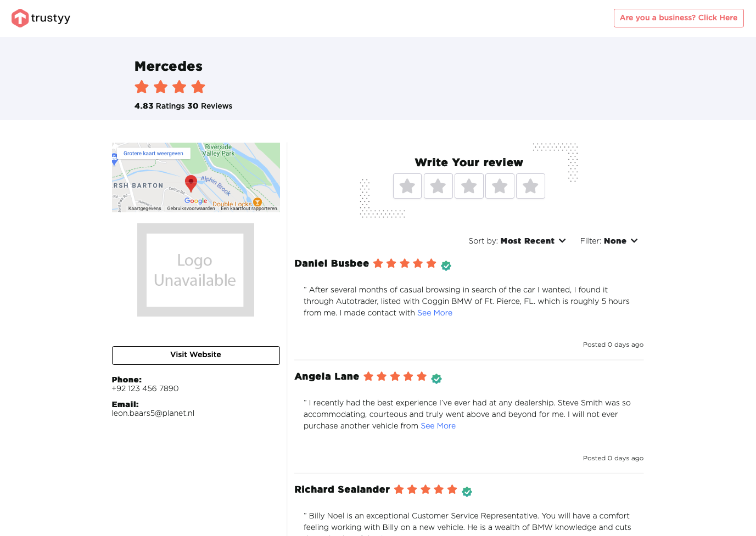Select the fifth star in Write Your review

[530, 186]
